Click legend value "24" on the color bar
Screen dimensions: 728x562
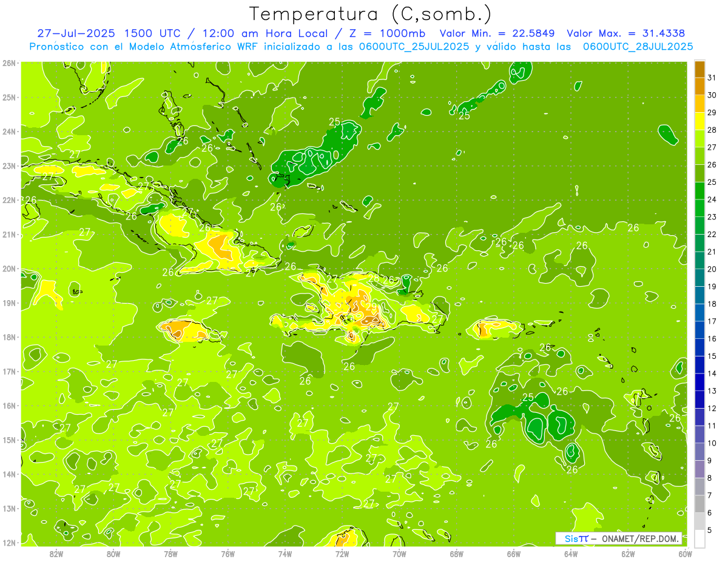pyautogui.click(x=712, y=199)
